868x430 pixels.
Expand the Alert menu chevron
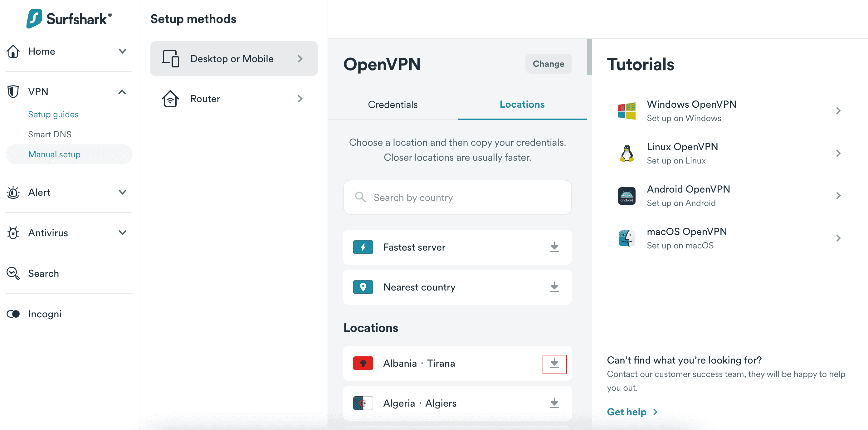[x=123, y=192]
